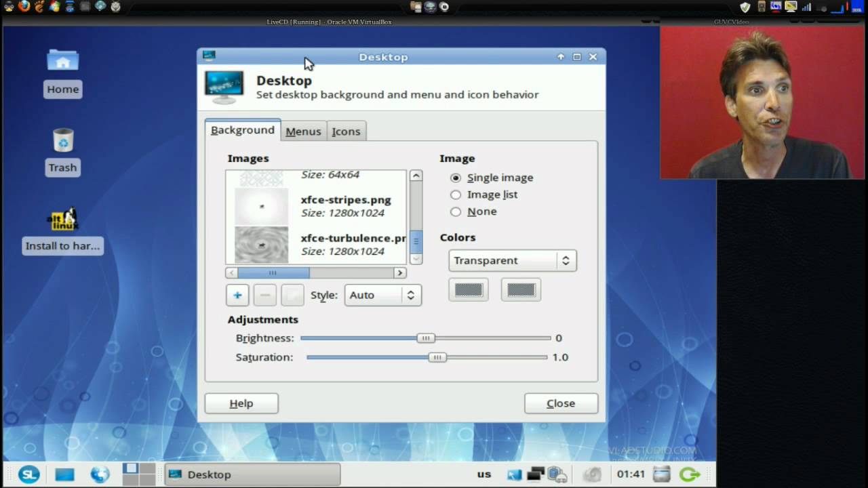This screenshot has width=868, height=488.
Task: Click the minus remove image button
Action: pyautogui.click(x=265, y=295)
